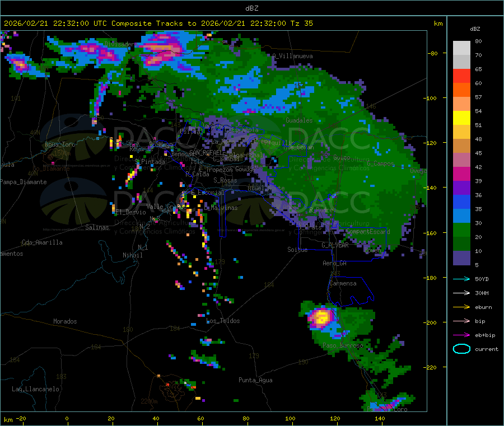Pick the purple swatch in dBZ legend
504x426 pixels.
461,188
